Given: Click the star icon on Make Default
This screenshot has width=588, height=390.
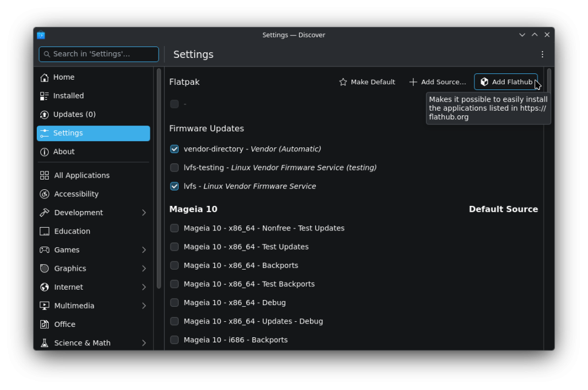Looking at the screenshot, I should coord(343,82).
